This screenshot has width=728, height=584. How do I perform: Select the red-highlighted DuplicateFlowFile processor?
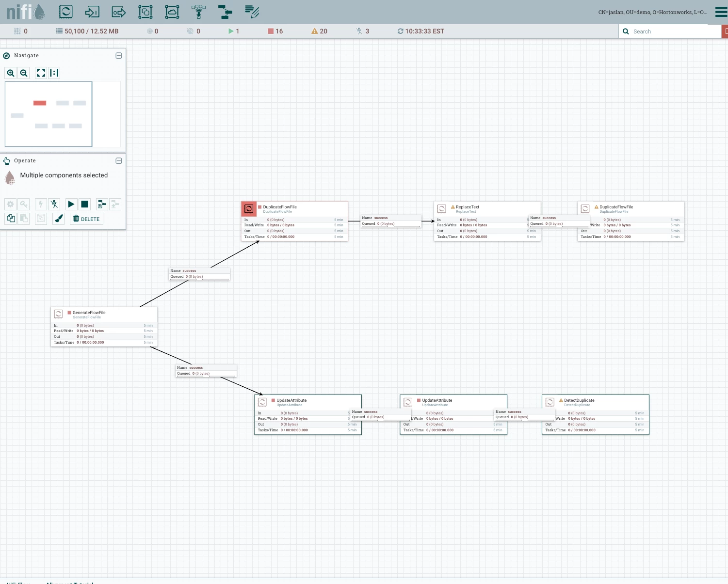(294, 221)
